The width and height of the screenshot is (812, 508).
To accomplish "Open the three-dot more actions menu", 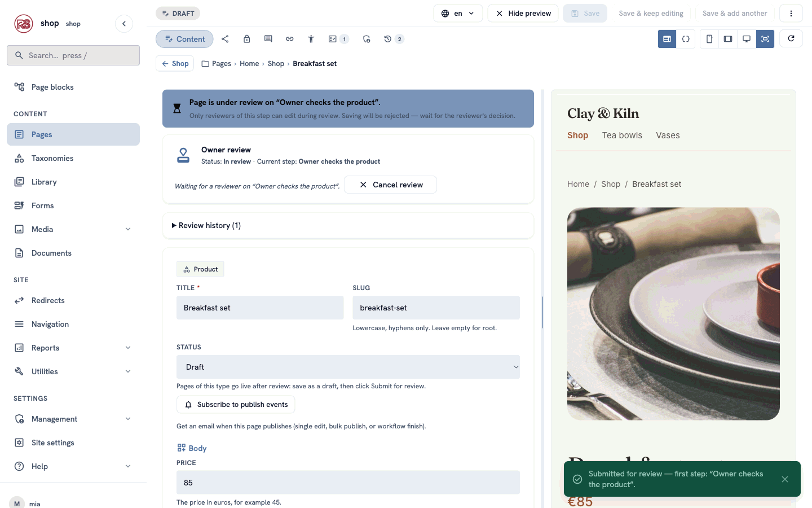I will point(791,14).
